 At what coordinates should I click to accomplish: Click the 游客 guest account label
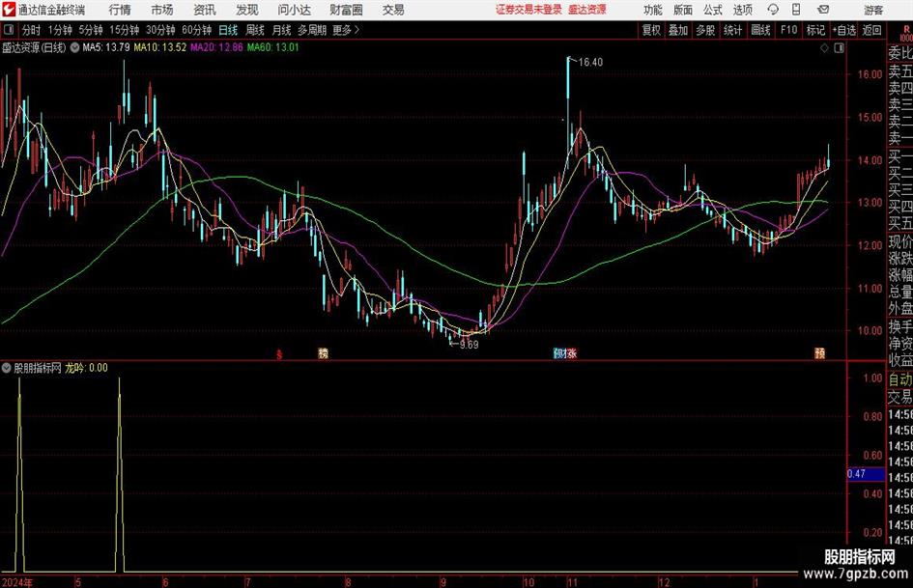tap(873, 10)
